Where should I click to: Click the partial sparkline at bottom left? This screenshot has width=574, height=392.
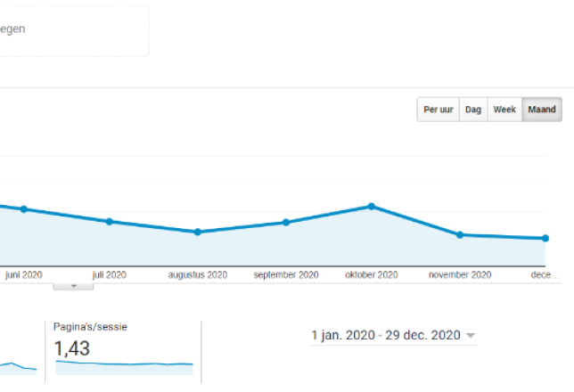[18, 365]
